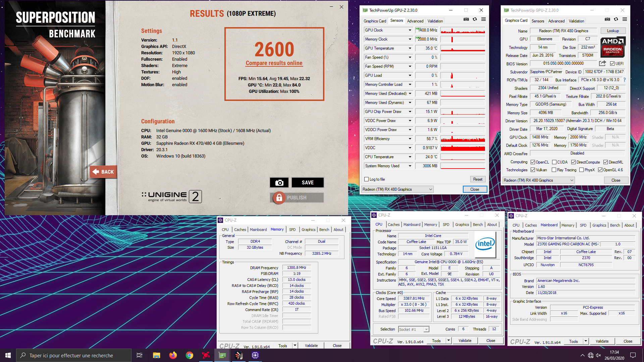The height and width of the screenshot is (362, 644).
Task: Click the GPU-Z Sensors window camera icon
Action: (x=466, y=19)
